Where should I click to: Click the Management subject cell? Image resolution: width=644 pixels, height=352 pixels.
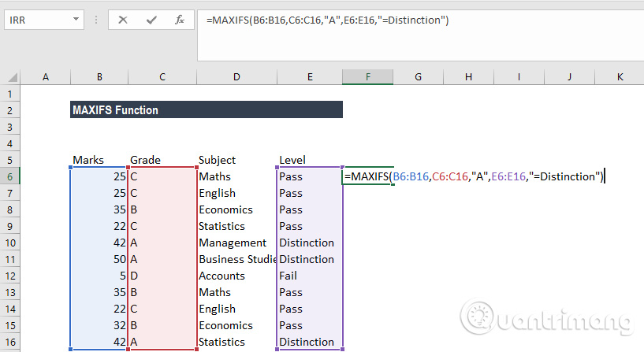[x=236, y=243]
